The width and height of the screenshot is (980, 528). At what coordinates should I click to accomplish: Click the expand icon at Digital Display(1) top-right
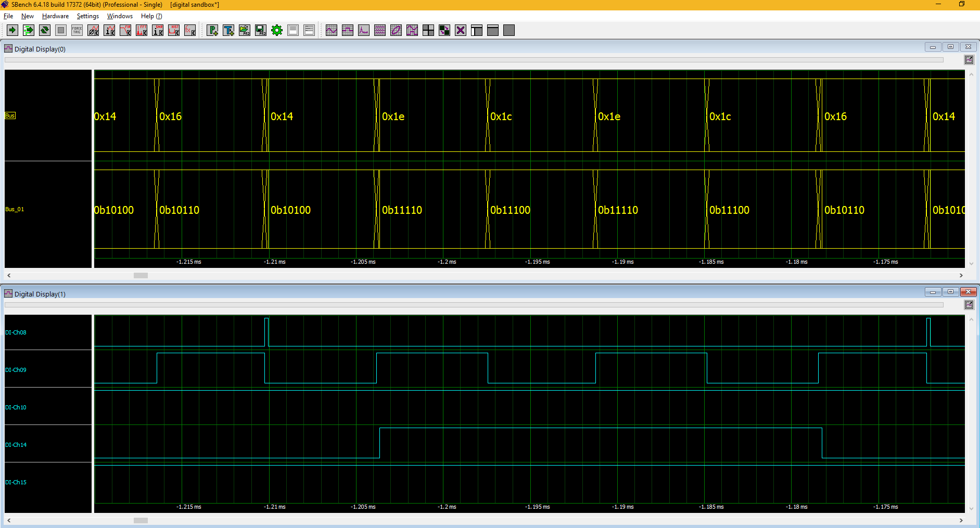coord(969,305)
